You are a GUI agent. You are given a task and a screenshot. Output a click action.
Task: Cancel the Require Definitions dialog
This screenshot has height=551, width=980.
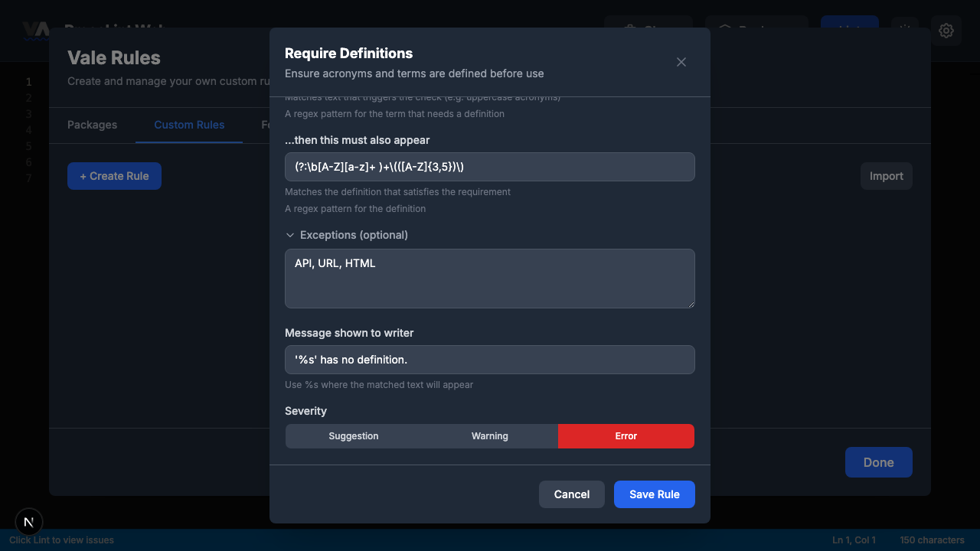(x=571, y=494)
